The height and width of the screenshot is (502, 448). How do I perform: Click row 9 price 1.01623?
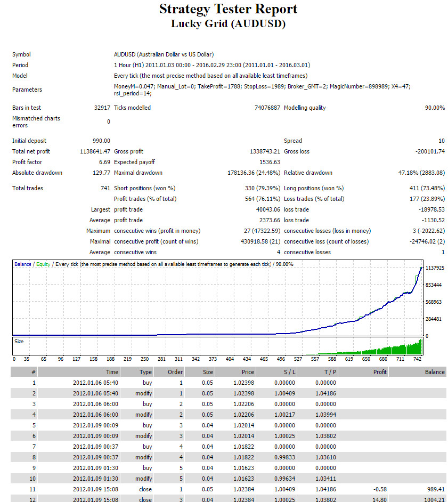(x=243, y=468)
